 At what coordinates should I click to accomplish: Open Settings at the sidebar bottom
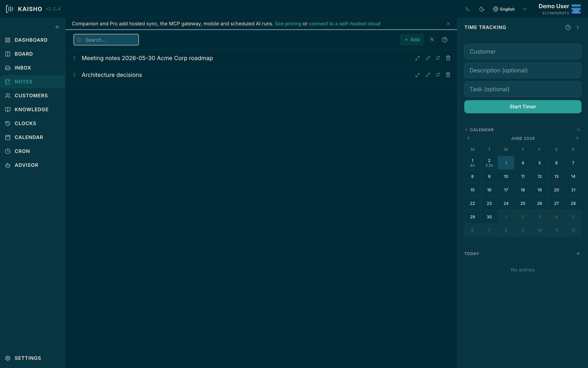click(x=32, y=358)
